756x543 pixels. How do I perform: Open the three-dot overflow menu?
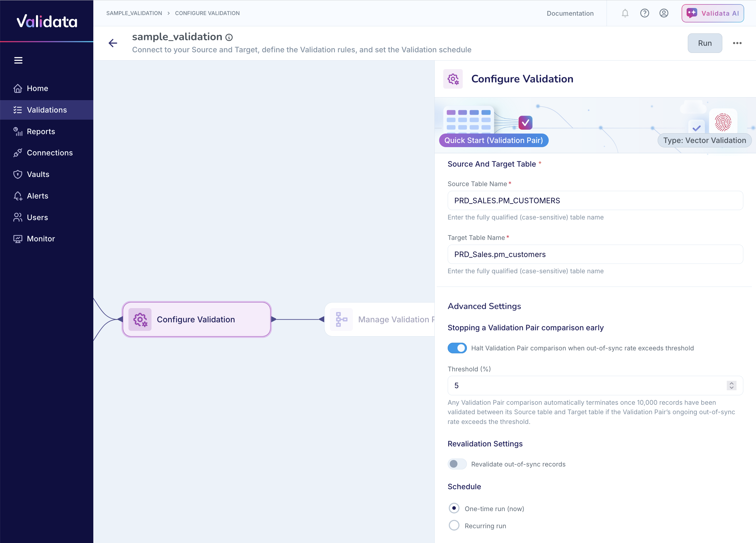737,43
